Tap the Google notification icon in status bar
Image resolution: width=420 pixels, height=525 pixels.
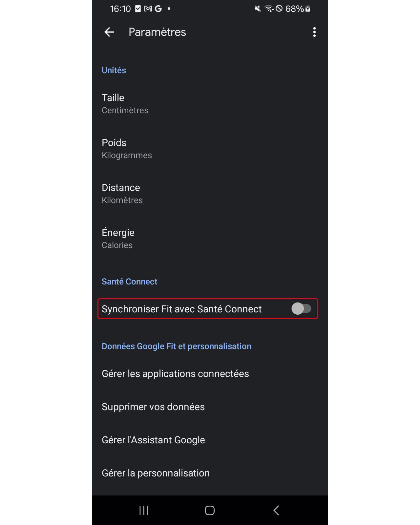[x=158, y=9]
